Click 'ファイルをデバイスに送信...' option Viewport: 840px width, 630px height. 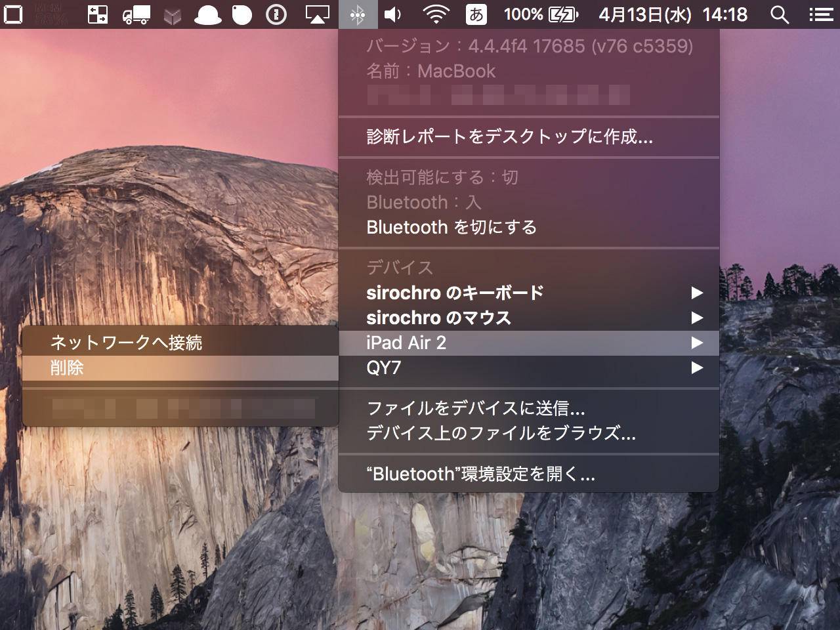475,408
